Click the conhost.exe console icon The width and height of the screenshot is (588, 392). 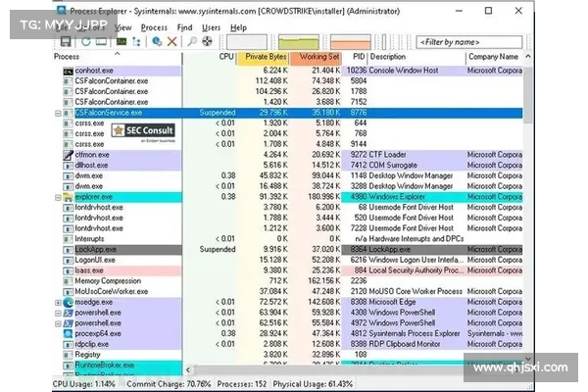68,71
